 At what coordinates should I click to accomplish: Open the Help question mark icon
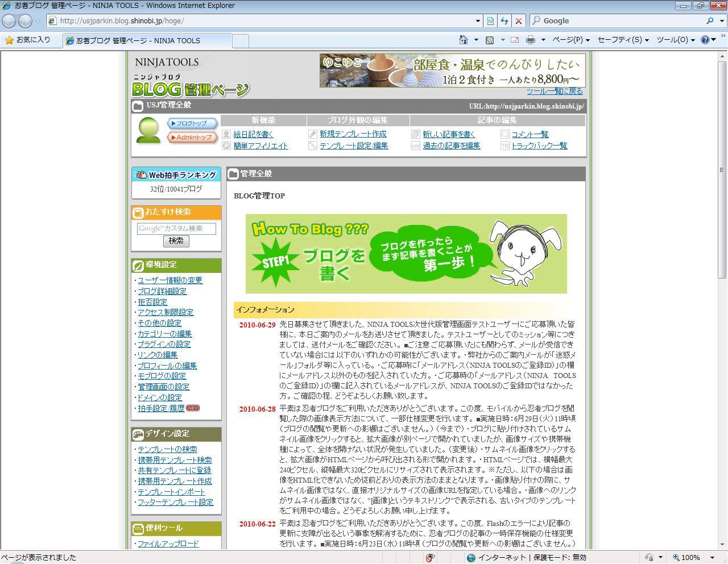[x=705, y=40]
